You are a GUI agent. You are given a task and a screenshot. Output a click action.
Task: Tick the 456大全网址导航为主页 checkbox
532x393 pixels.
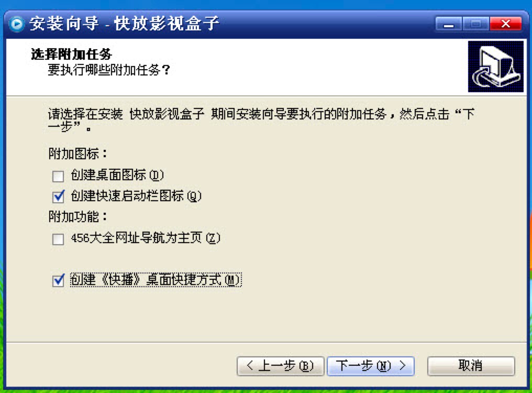tap(58, 239)
